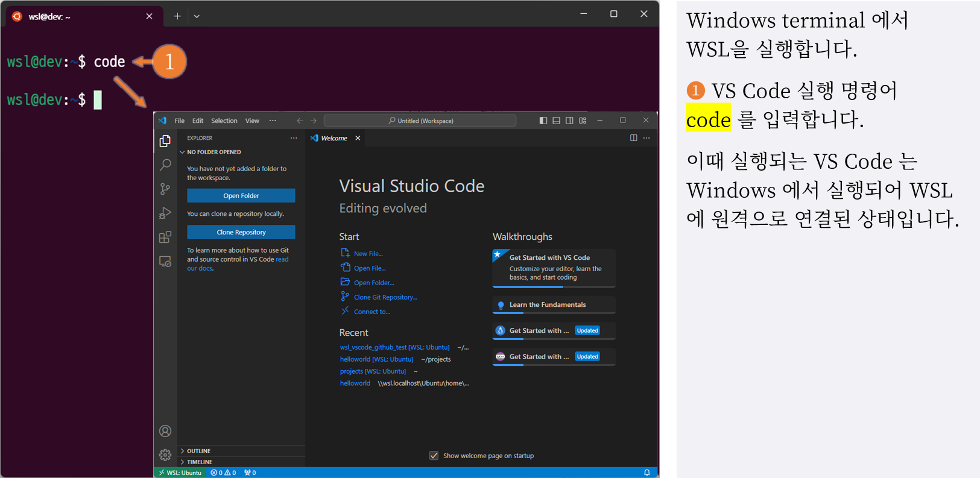Click the Open Folder button in Explorer
This screenshot has height=478, width=980.
(x=241, y=195)
